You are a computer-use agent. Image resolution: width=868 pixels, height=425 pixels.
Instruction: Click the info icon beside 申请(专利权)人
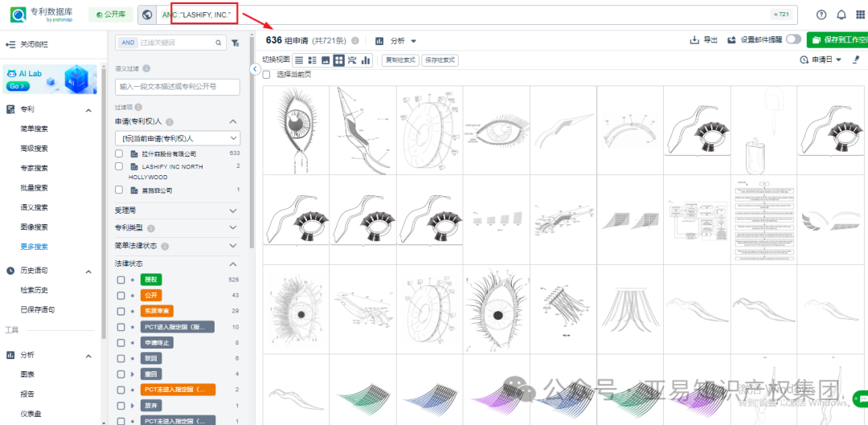click(170, 122)
